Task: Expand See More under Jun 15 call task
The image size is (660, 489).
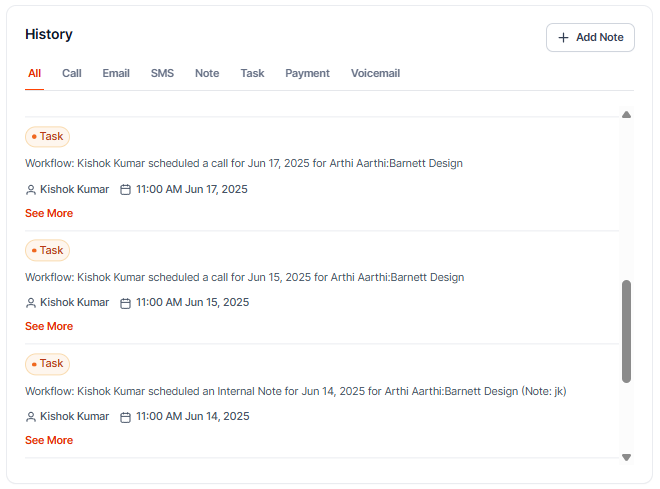Action: tap(49, 326)
